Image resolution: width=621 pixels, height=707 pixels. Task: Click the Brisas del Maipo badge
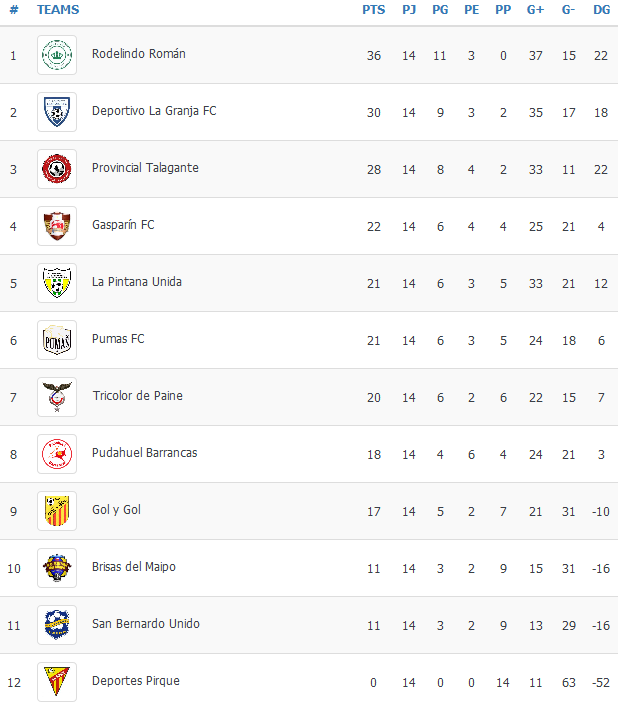point(57,568)
